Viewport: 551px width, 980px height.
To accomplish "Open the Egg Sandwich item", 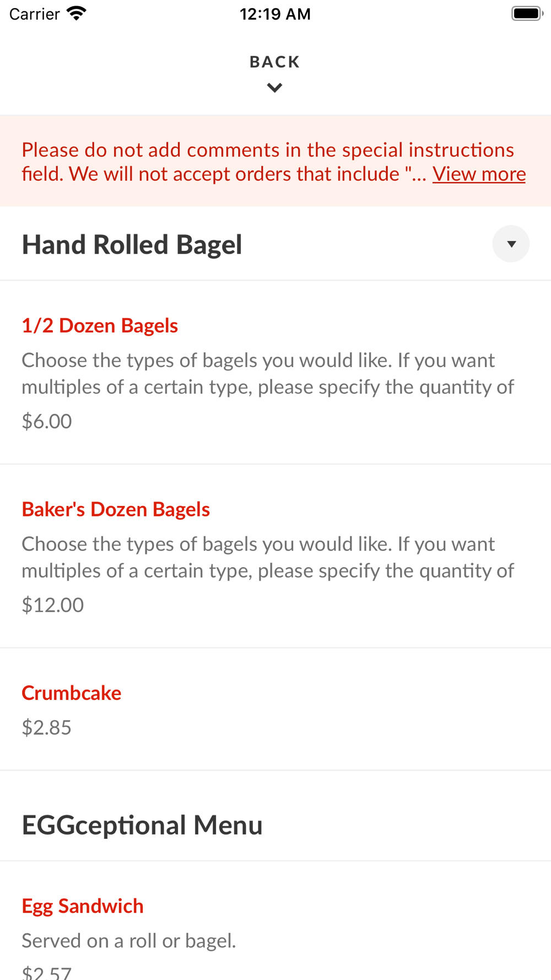I will point(83,906).
